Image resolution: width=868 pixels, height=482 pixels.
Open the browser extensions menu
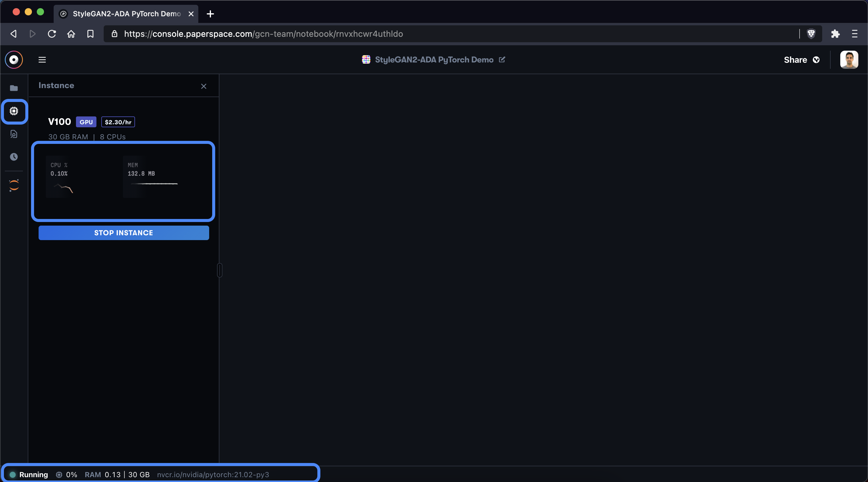[x=835, y=34]
